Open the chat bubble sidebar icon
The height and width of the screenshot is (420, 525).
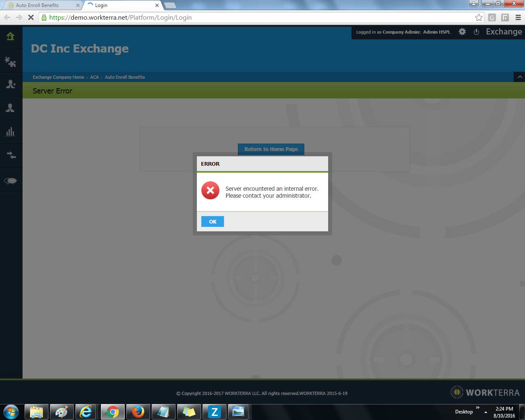(11, 181)
